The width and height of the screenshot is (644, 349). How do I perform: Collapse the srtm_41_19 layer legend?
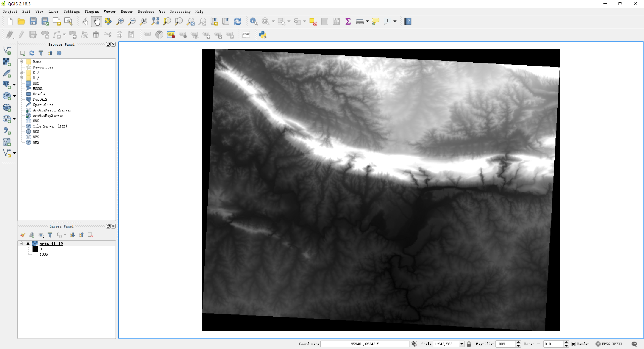[21, 244]
